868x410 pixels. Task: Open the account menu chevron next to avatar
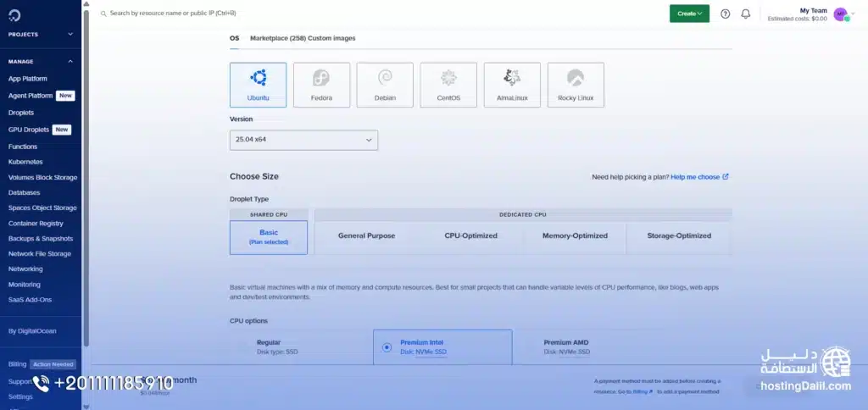click(853, 14)
